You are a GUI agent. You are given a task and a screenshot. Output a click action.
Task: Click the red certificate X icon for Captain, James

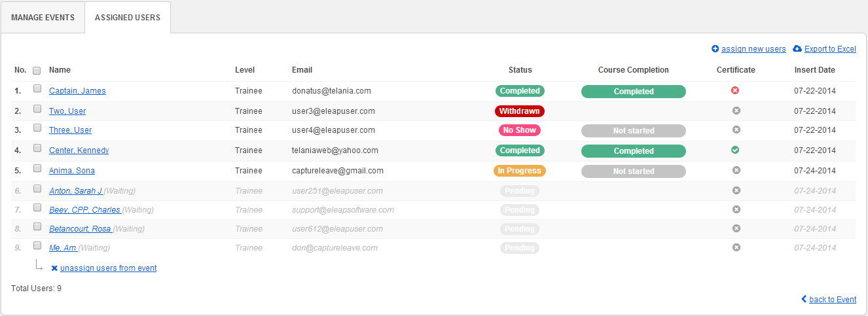click(735, 91)
